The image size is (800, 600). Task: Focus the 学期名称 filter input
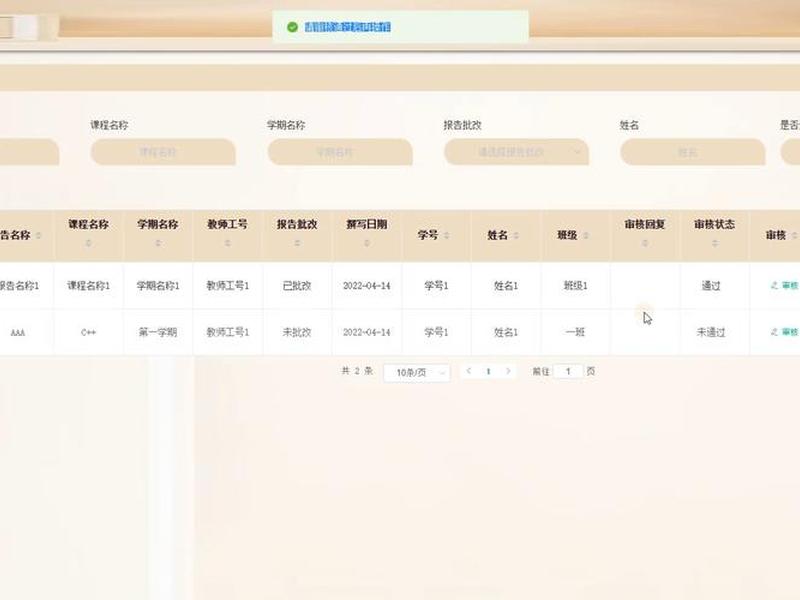tap(340, 152)
